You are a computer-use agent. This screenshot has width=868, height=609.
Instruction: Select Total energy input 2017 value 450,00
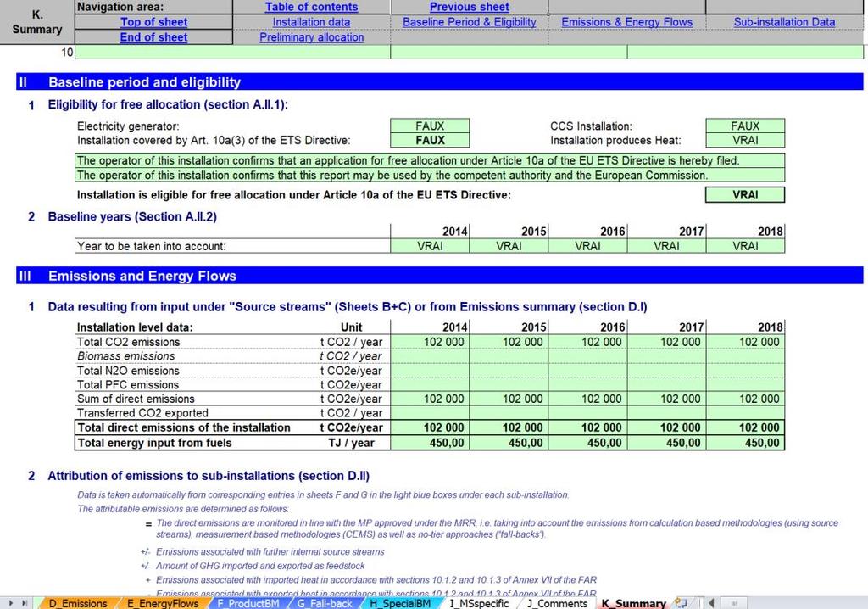[666, 442]
